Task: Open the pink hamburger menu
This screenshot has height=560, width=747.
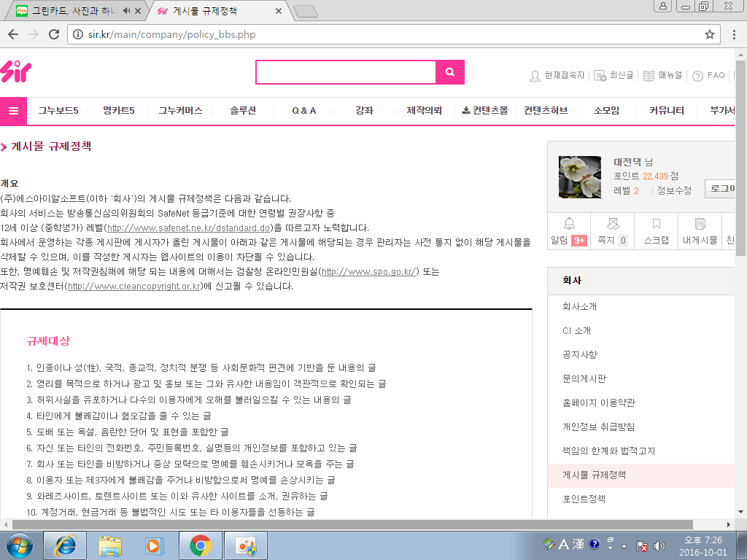Action: coord(13,111)
